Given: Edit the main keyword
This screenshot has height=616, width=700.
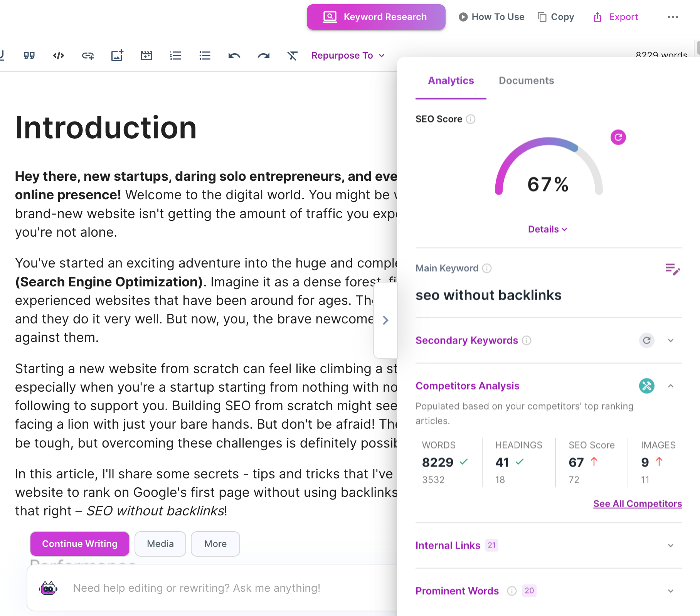Looking at the screenshot, I should [673, 269].
